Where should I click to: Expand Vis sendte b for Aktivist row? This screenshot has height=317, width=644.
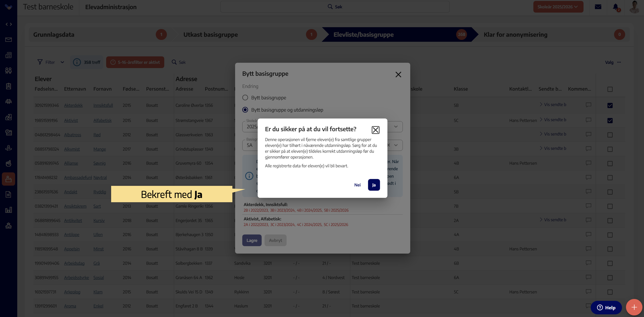coord(553,119)
